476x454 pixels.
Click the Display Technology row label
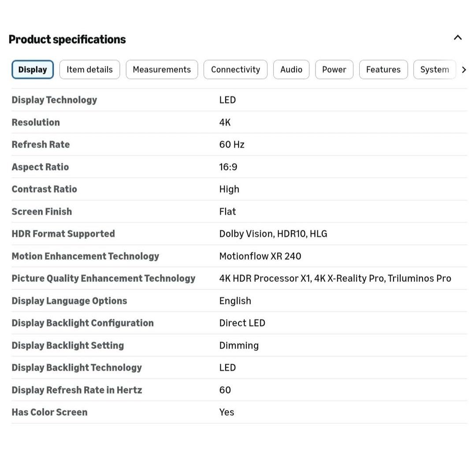(x=54, y=100)
